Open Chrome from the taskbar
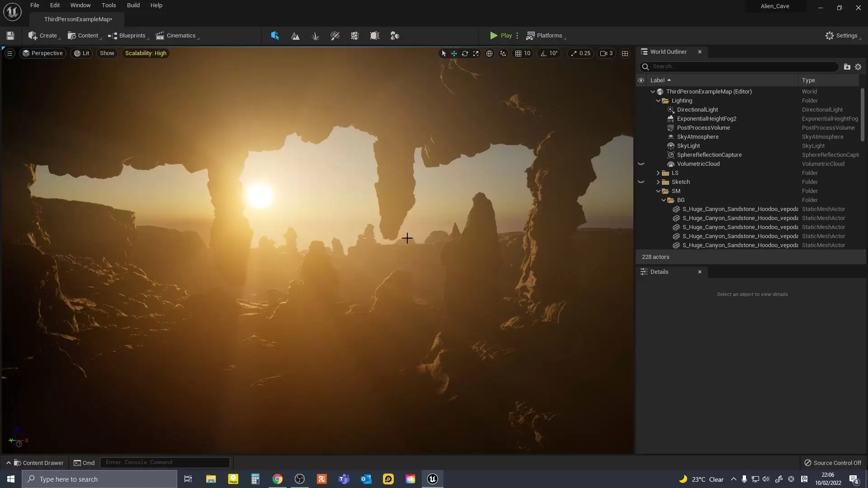Image resolution: width=868 pixels, height=488 pixels. pos(278,479)
